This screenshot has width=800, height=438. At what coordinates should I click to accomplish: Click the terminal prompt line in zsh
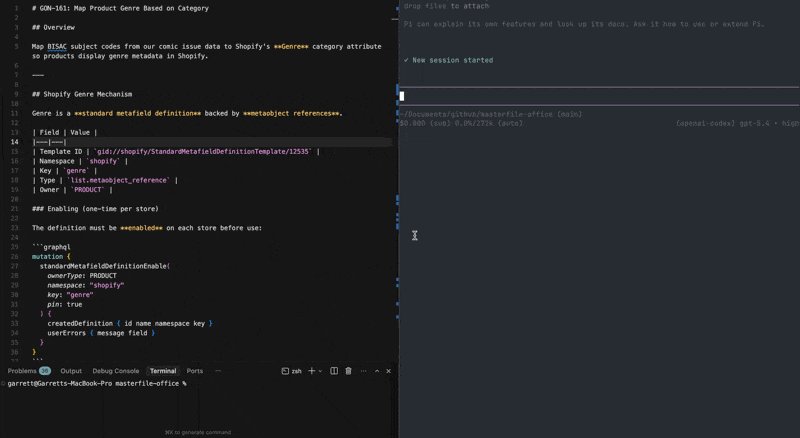(x=97, y=383)
